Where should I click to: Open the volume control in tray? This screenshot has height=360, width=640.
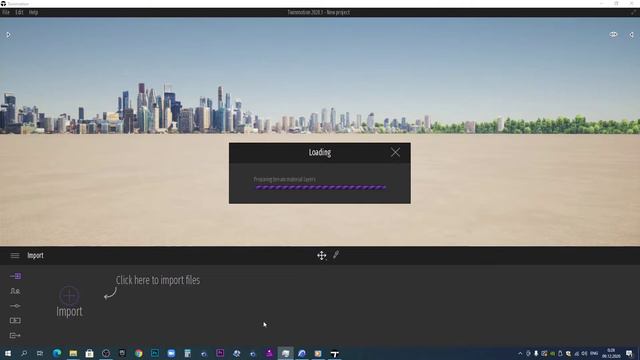pos(584,353)
